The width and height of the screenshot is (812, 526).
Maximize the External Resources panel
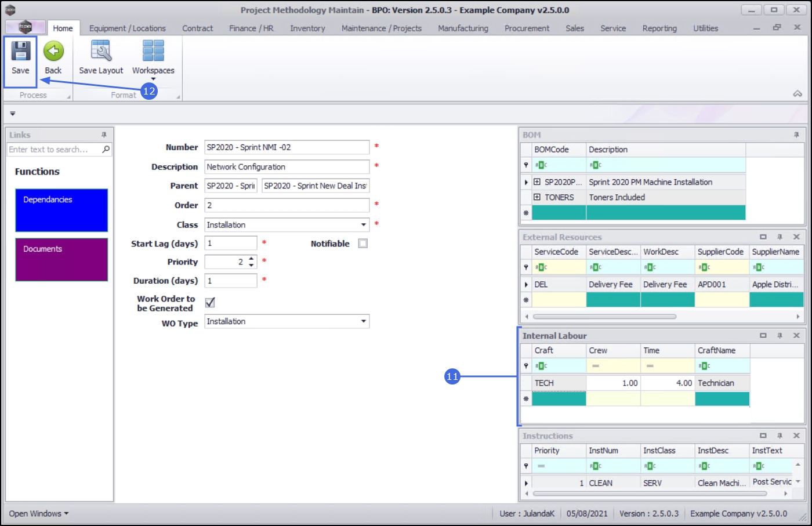coord(763,237)
